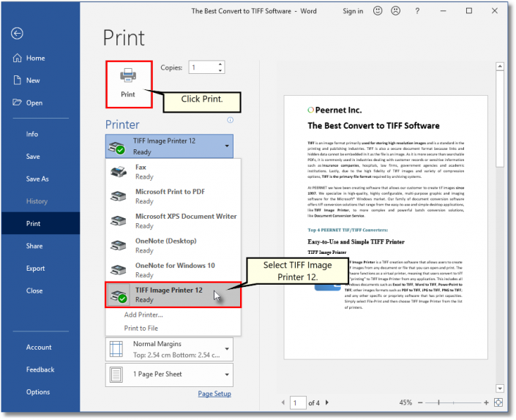Image resolution: width=516 pixels, height=420 pixels.
Task: Click the XPS Document Writer printer icon
Action: 119,221
